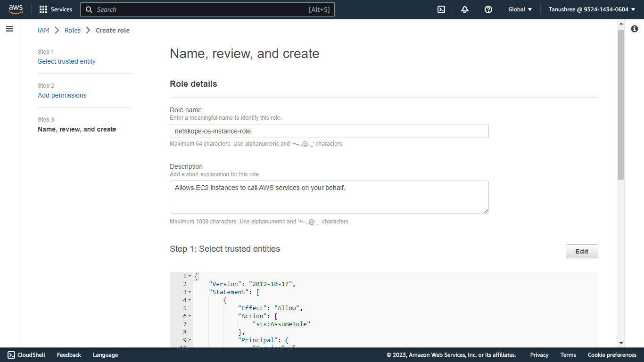The width and height of the screenshot is (644, 362).
Task: Click the Name, review, and create step label
Action: [x=77, y=129]
